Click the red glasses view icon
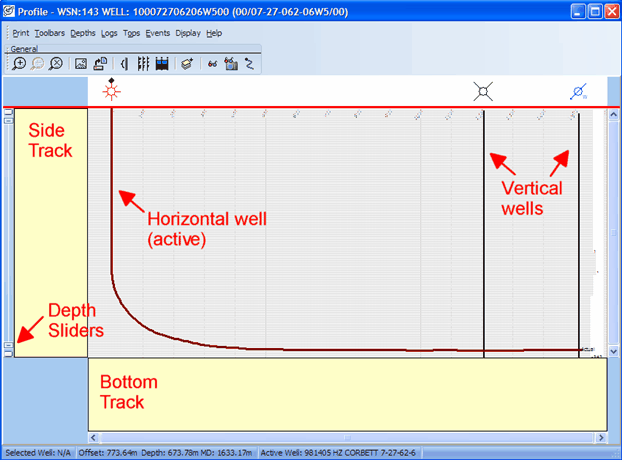This screenshot has height=462, width=624. pos(212,63)
